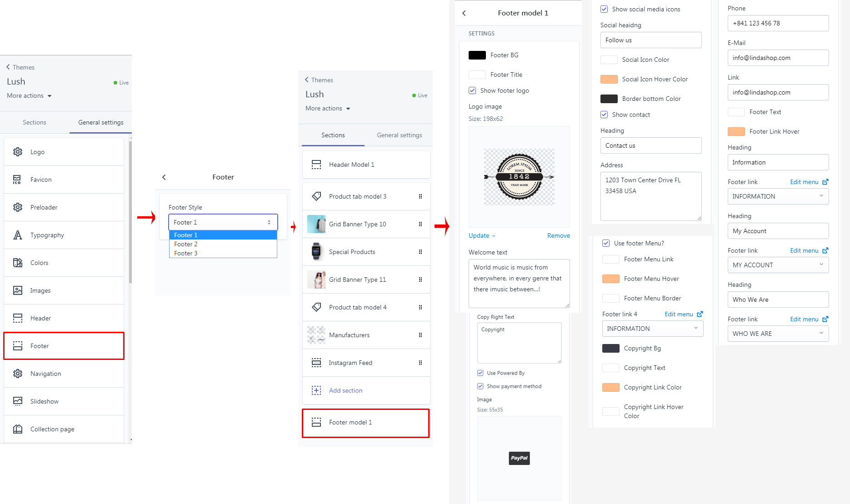
Task: Click Remove link under logo image
Action: (x=558, y=235)
